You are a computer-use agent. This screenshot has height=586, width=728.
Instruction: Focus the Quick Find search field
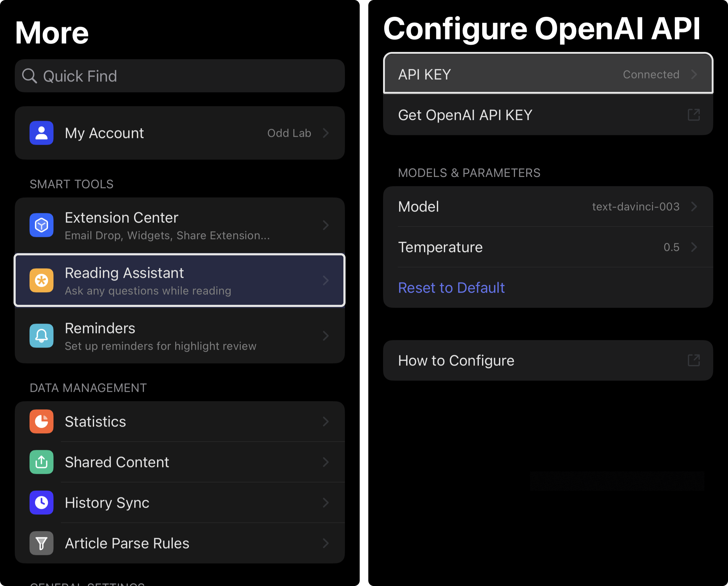[180, 76]
